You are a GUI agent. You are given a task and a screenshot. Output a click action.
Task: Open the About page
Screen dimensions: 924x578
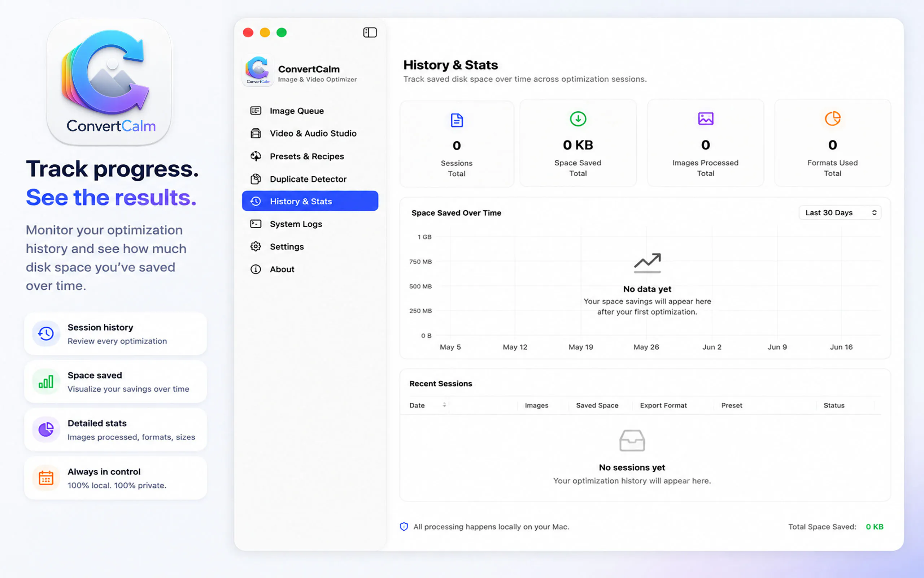click(310, 269)
